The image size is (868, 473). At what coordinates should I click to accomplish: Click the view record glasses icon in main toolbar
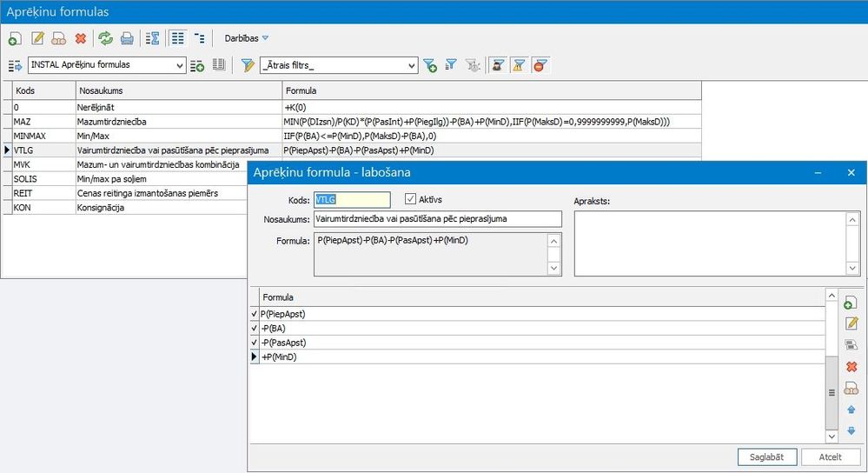tap(59, 38)
